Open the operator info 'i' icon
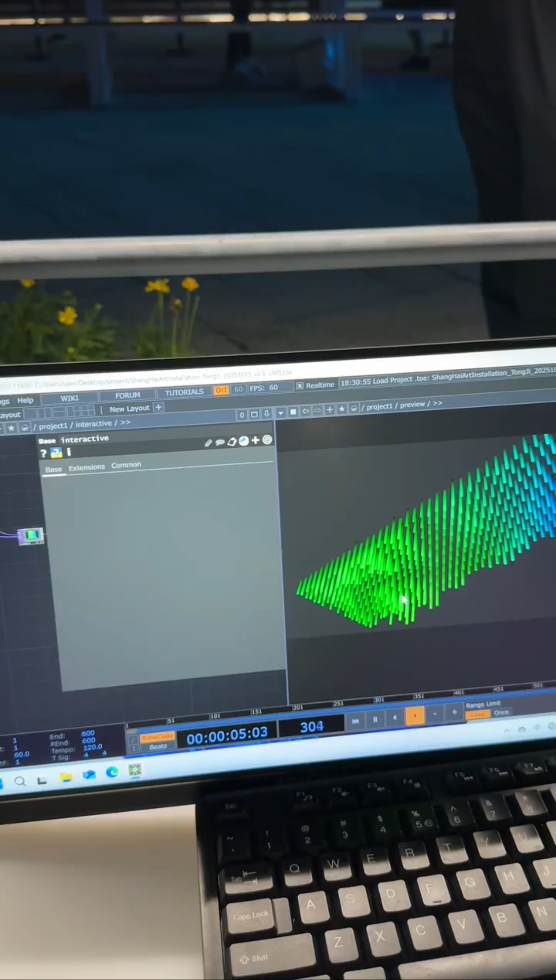The width and height of the screenshot is (556, 980). coord(69,452)
